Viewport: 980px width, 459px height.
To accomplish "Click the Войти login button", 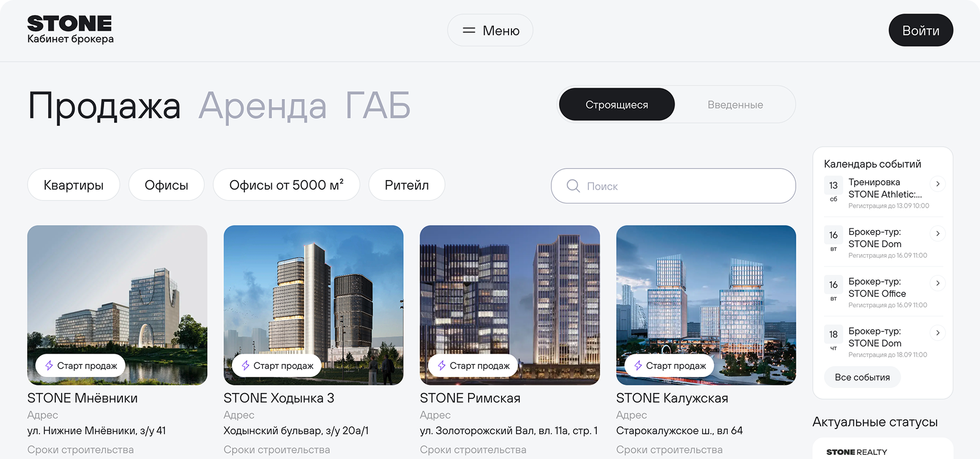I will [921, 30].
